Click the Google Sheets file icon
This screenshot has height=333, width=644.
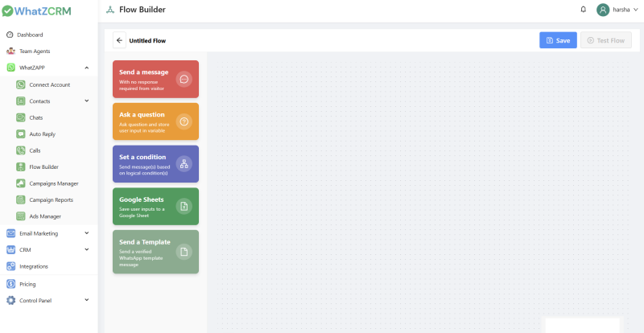click(184, 207)
